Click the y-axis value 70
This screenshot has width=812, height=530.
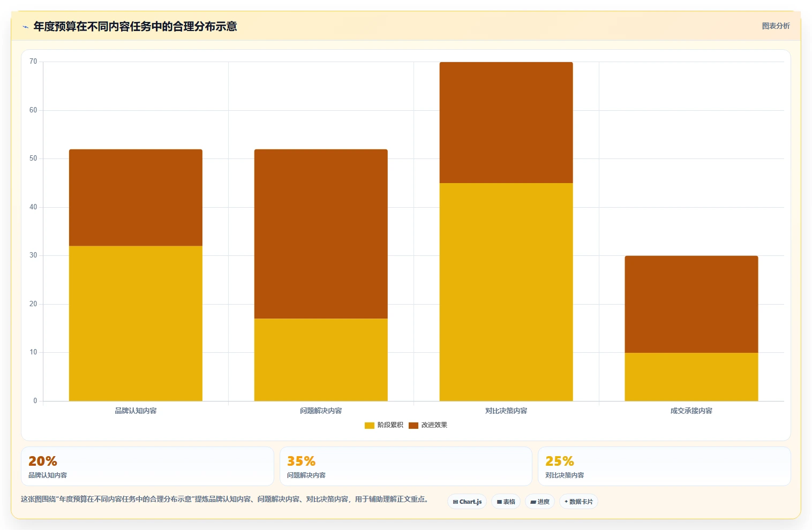33,62
